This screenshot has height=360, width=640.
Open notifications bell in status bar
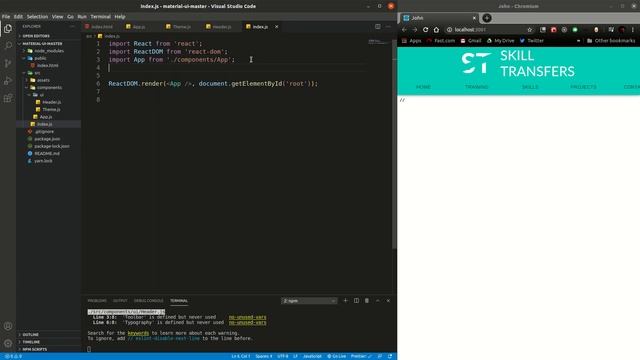click(x=390, y=356)
